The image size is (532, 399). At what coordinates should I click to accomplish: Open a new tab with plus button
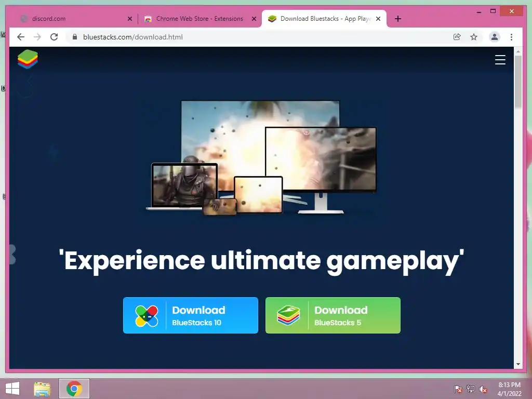coord(398,19)
